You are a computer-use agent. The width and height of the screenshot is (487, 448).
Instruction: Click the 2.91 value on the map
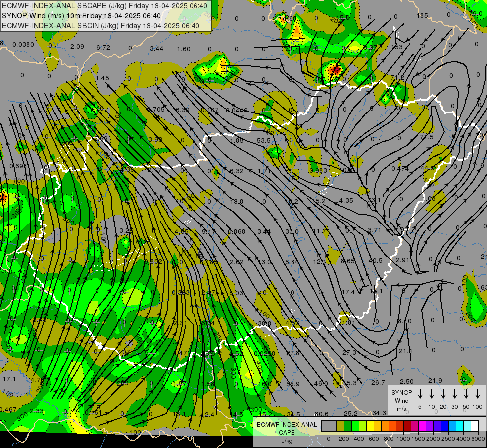[x=402, y=260]
